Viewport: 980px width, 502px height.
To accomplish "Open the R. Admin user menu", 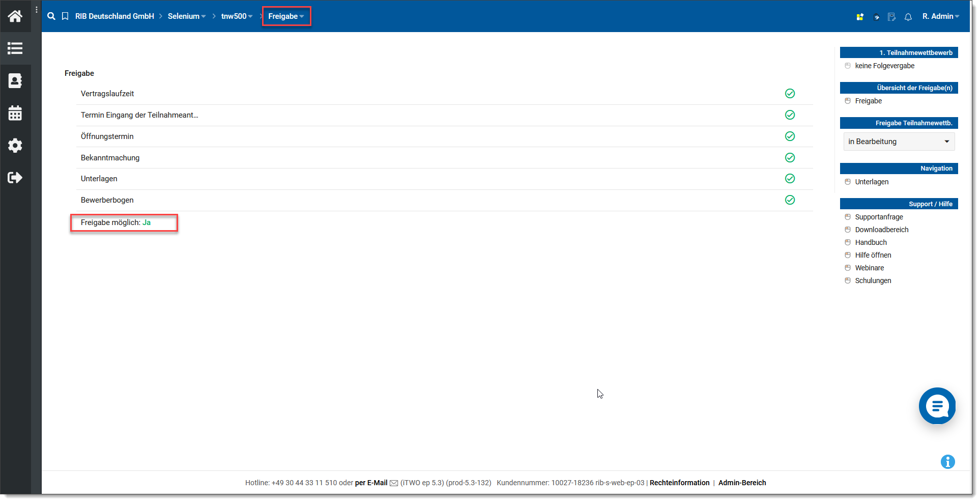I will click(941, 16).
